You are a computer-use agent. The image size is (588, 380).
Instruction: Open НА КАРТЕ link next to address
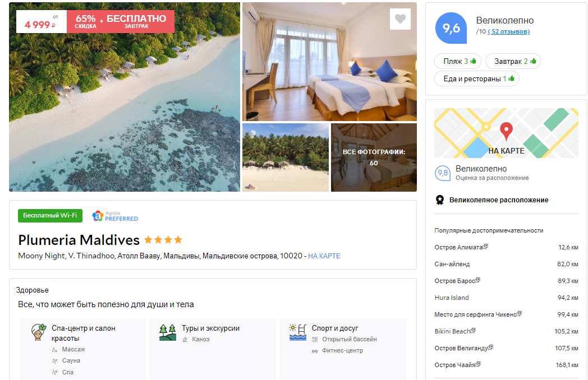pyautogui.click(x=324, y=256)
